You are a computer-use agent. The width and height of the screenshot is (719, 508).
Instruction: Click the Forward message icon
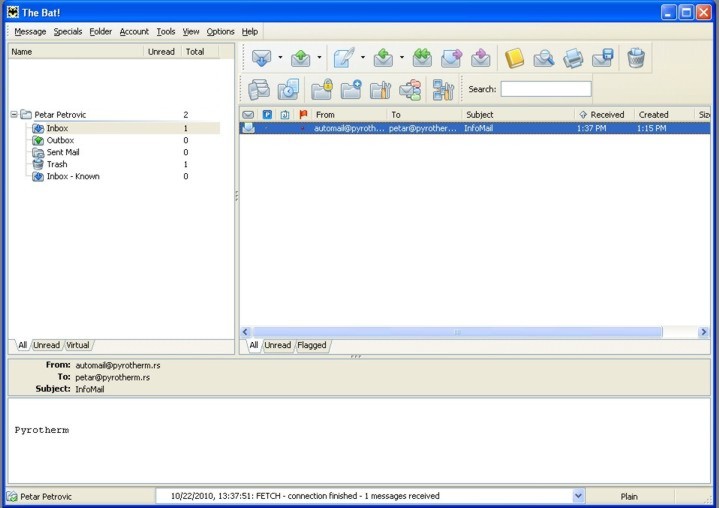click(x=451, y=58)
